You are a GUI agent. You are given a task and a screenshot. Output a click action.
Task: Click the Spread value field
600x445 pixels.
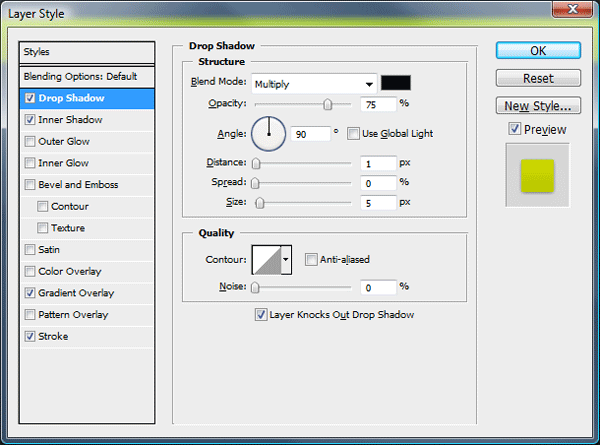pyautogui.click(x=378, y=183)
